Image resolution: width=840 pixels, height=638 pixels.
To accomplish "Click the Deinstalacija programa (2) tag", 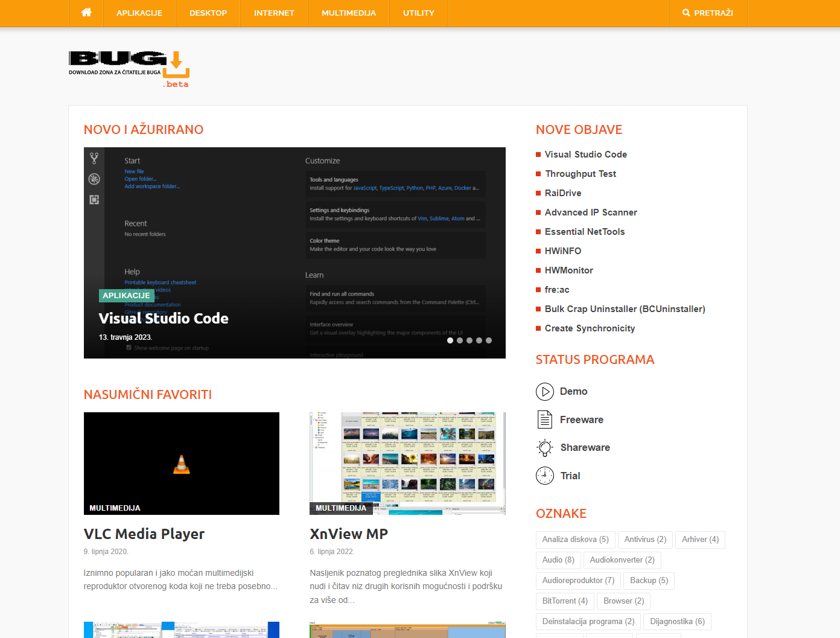I will (x=588, y=622).
